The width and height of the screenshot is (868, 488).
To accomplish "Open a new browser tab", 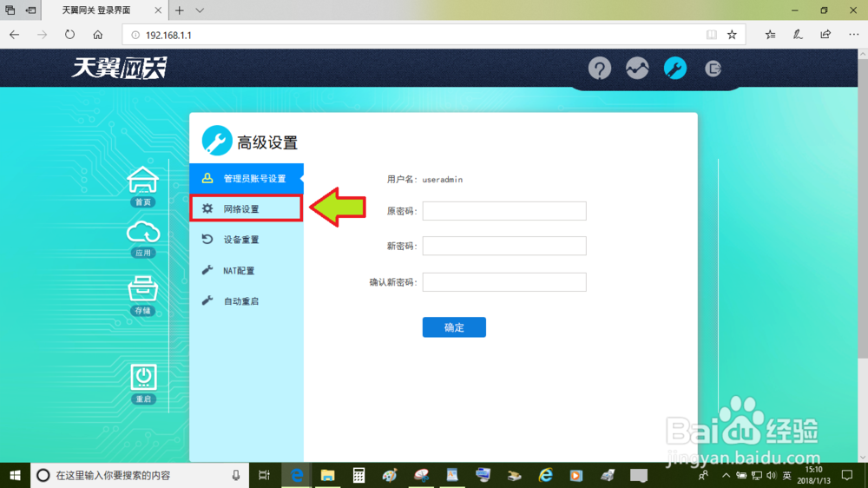I will pyautogui.click(x=180, y=10).
